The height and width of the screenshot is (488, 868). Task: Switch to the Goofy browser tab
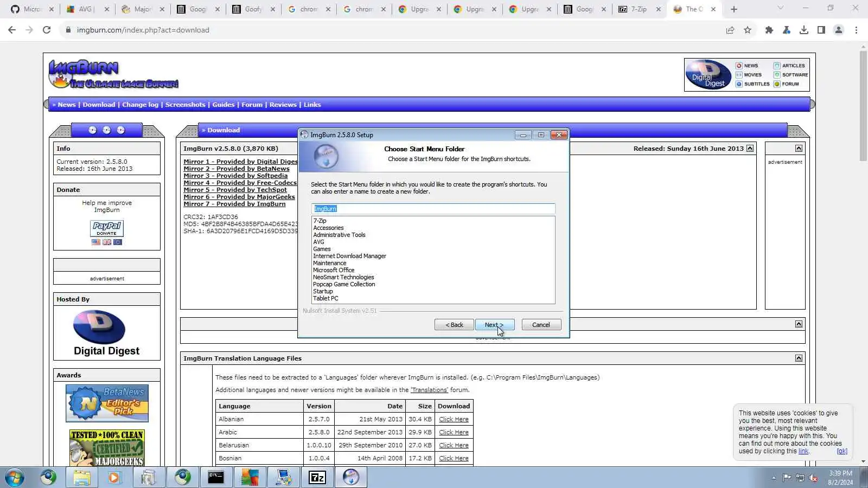coord(253,9)
